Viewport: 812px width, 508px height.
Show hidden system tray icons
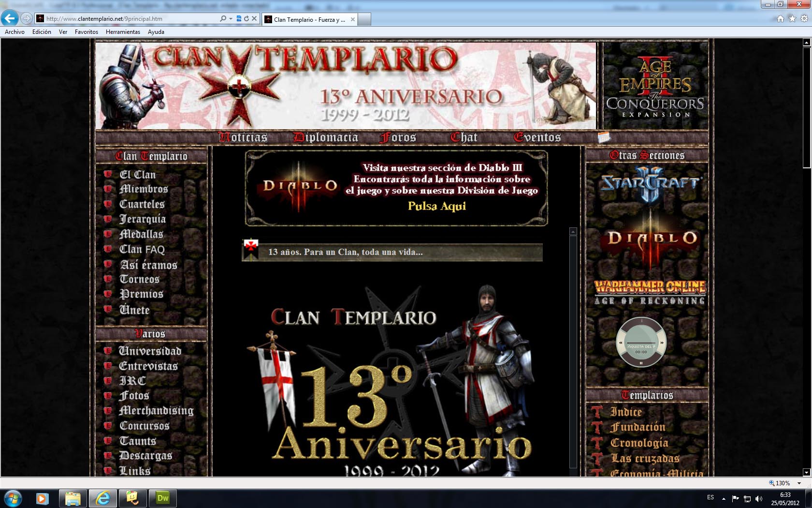[x=724, y=498]
